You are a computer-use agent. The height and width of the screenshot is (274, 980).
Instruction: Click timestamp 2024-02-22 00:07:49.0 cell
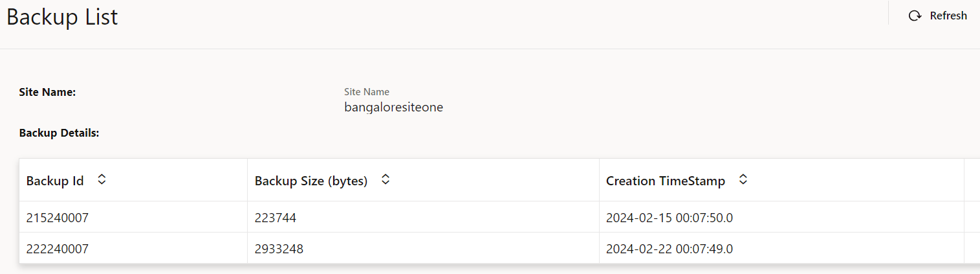pos(670,249)
